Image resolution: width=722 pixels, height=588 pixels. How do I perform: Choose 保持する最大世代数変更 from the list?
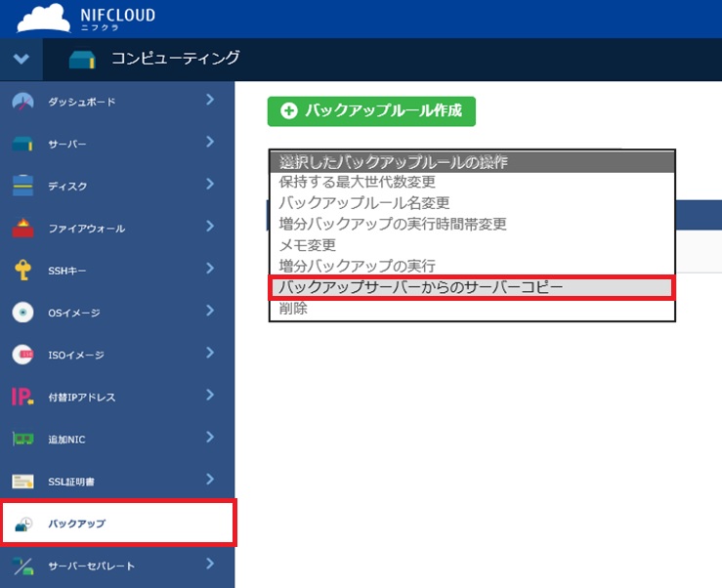point(472,182)
